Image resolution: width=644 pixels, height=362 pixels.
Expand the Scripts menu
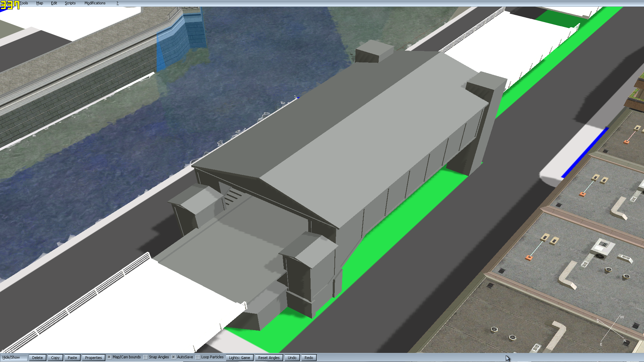(70, 3)
